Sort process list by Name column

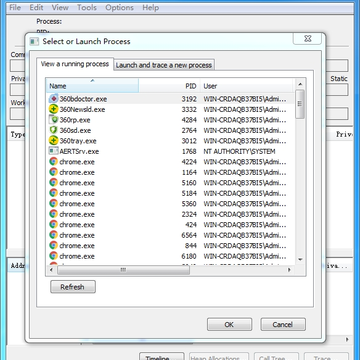tap(92, 86)
